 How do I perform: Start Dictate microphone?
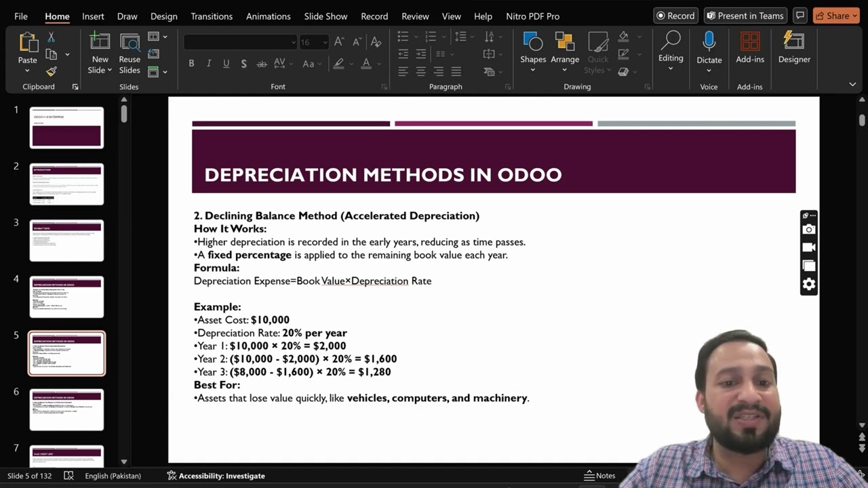(x=709, y=47)
